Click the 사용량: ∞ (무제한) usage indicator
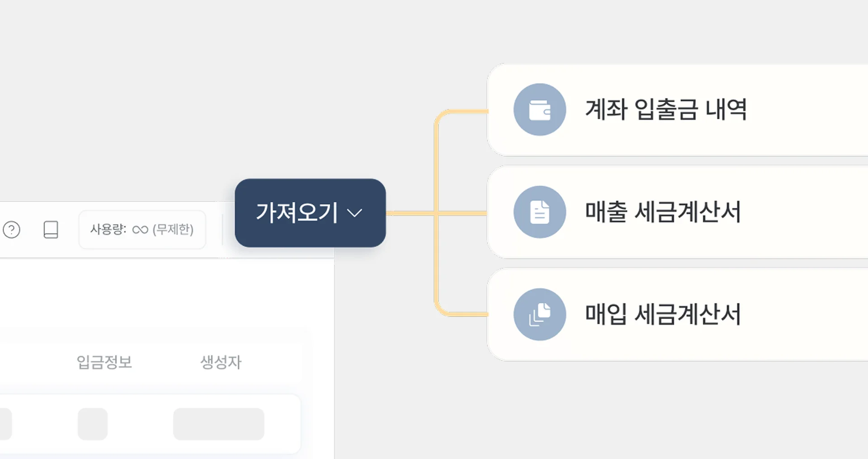Viewport: 868px width, 459px height. point(142,229)
